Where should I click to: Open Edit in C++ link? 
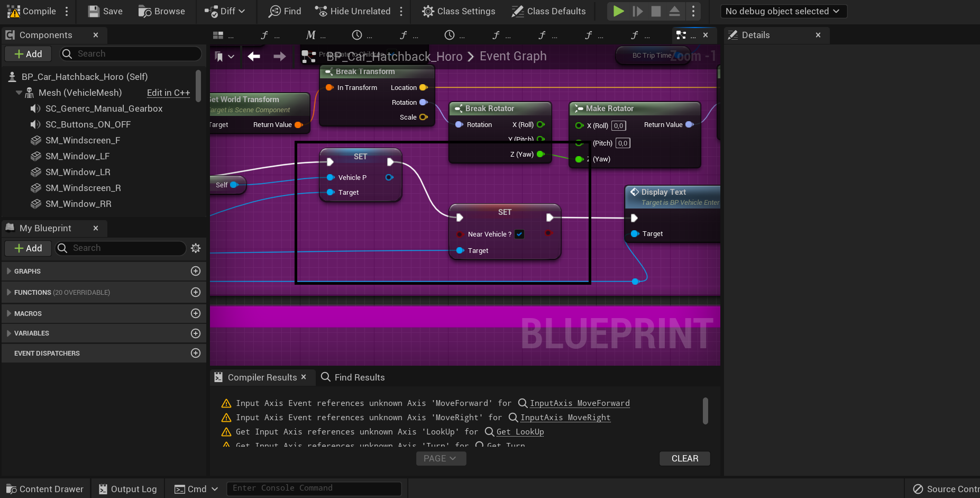pos(168,93)
